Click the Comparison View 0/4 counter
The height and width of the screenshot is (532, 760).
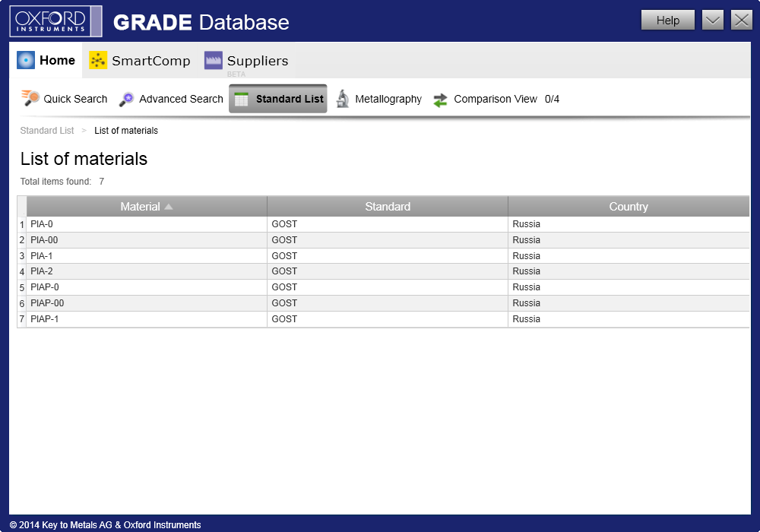552,99
